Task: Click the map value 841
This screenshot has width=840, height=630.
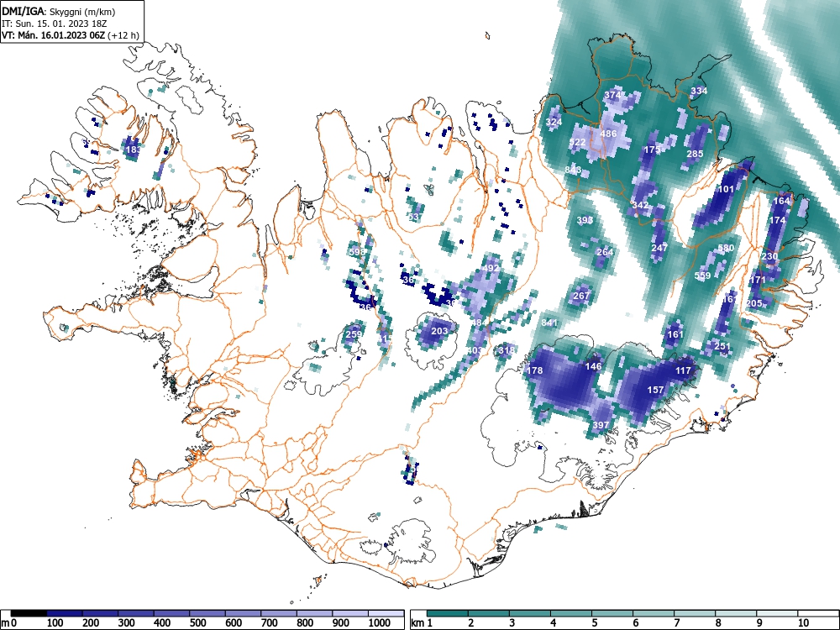Action: pyautogui.click(x=549, y=323)
